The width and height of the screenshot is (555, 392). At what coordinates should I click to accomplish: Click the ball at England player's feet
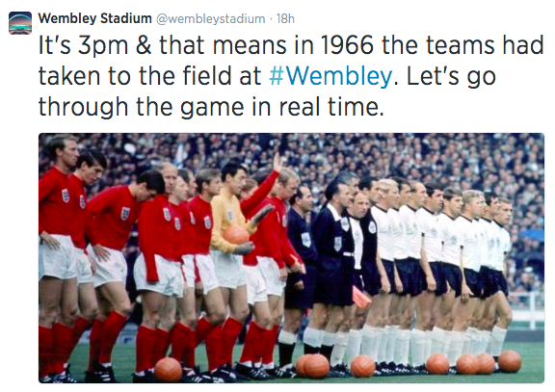tap(168, 369)
